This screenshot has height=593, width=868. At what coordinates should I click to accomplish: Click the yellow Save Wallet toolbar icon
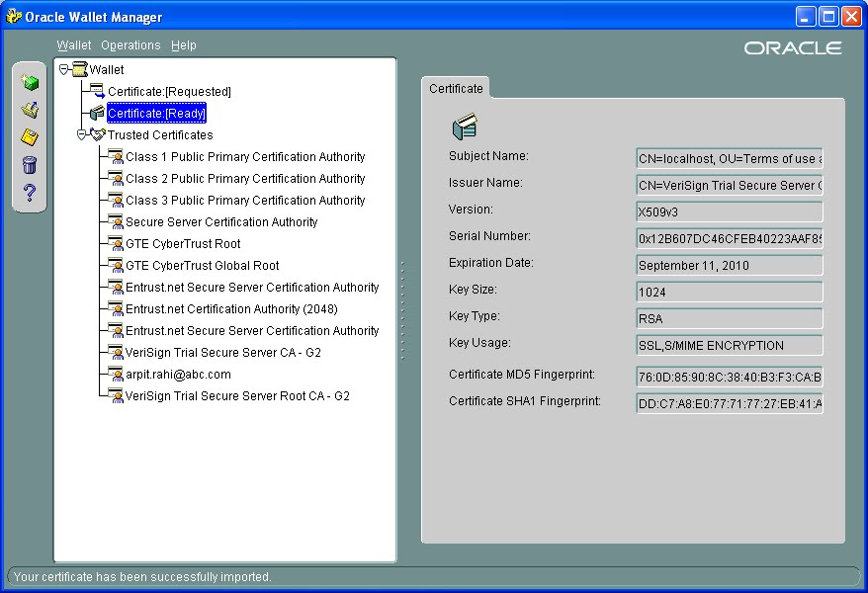click(30, 136)
